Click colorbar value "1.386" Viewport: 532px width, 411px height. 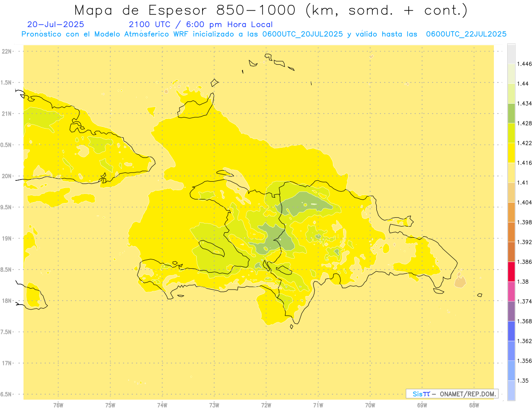(524, 262)
